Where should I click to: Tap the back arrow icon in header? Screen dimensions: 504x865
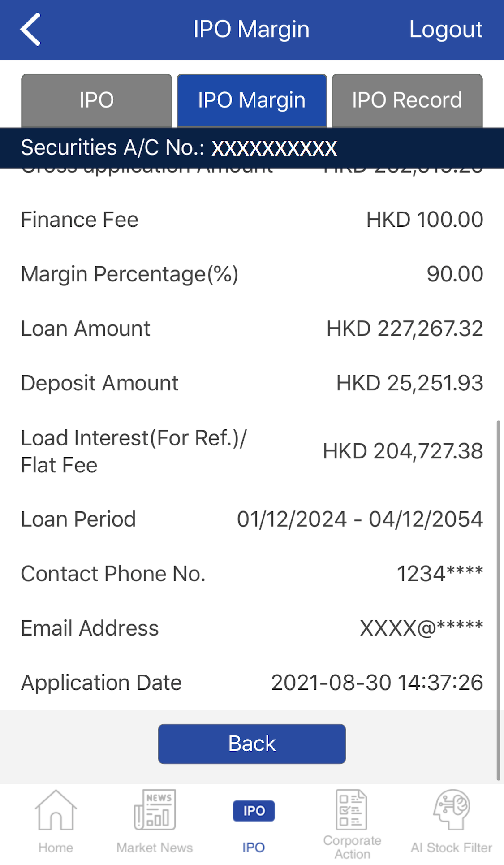point(30,30)
